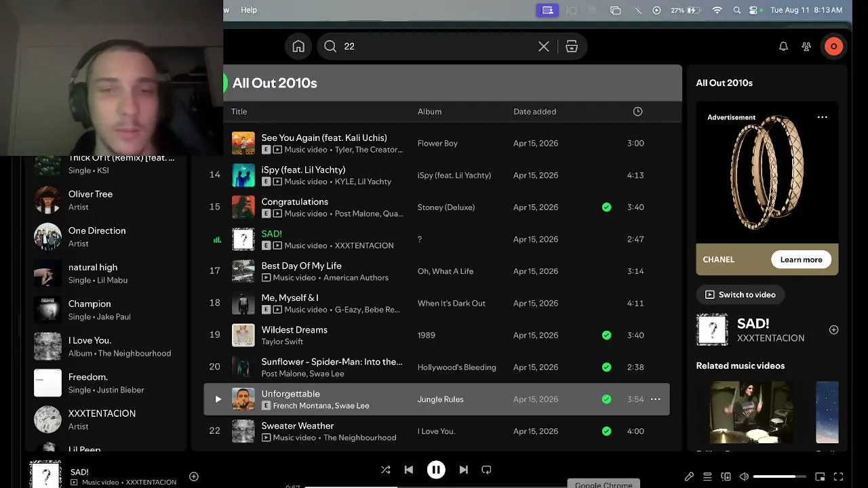868x488 pixels.
Task: Skip to previous track
Action: pos(408,470)
